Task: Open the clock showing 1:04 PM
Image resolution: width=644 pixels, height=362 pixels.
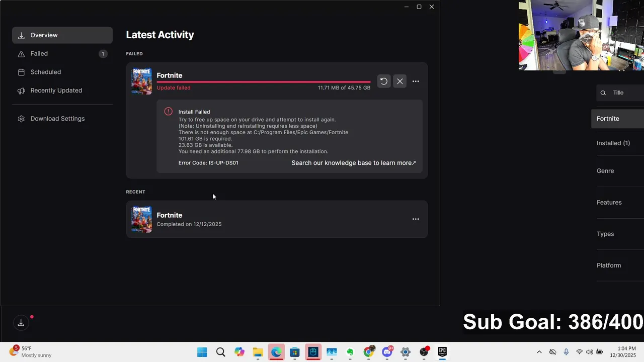Action: pos(623,351)
